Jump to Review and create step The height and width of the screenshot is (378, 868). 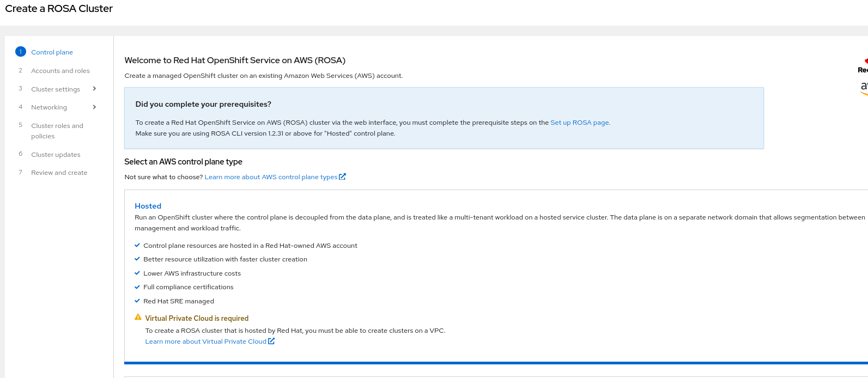[x=59, y=173]
